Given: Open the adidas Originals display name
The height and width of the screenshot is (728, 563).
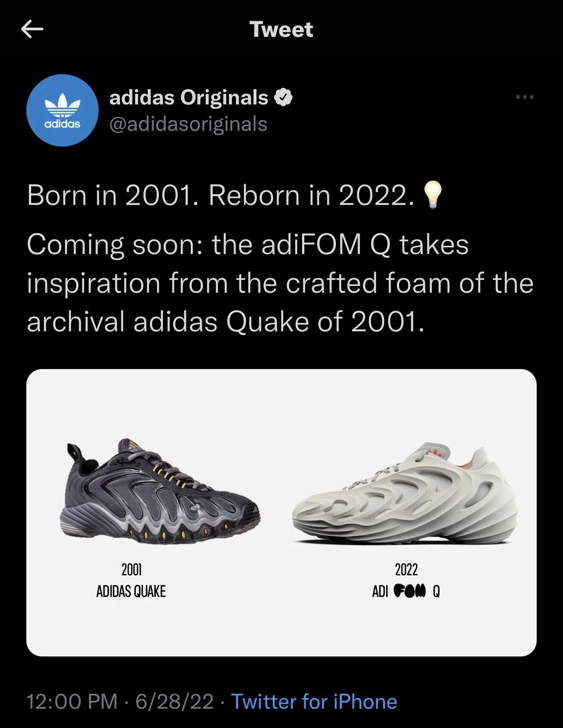Looking at the screenshot, I should (189, 97).
